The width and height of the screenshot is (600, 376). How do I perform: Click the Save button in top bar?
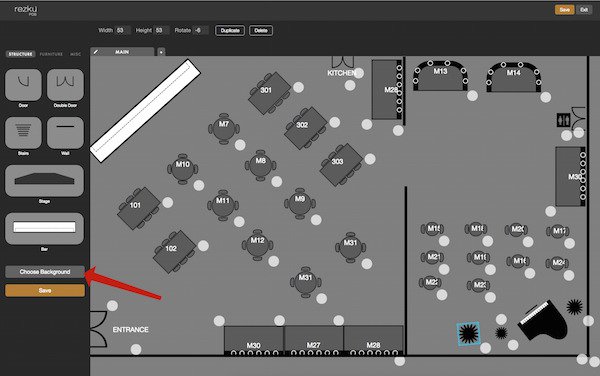point(564,10)
